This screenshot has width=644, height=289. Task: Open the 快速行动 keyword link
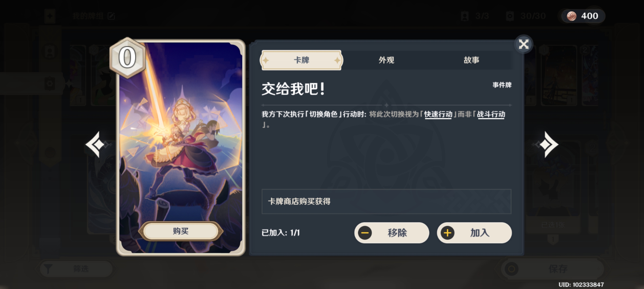coord(438,115)
